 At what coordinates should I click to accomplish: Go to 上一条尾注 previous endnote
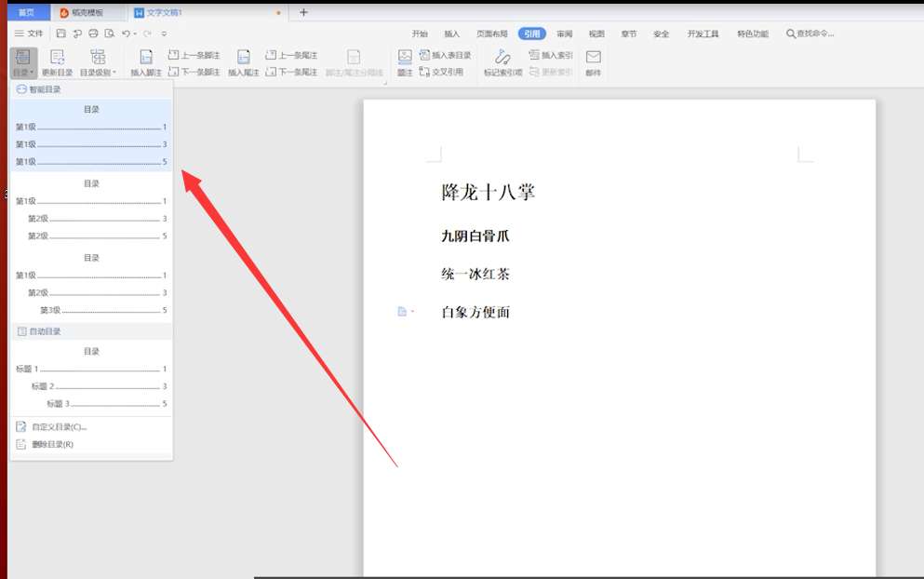click(291, 55)
